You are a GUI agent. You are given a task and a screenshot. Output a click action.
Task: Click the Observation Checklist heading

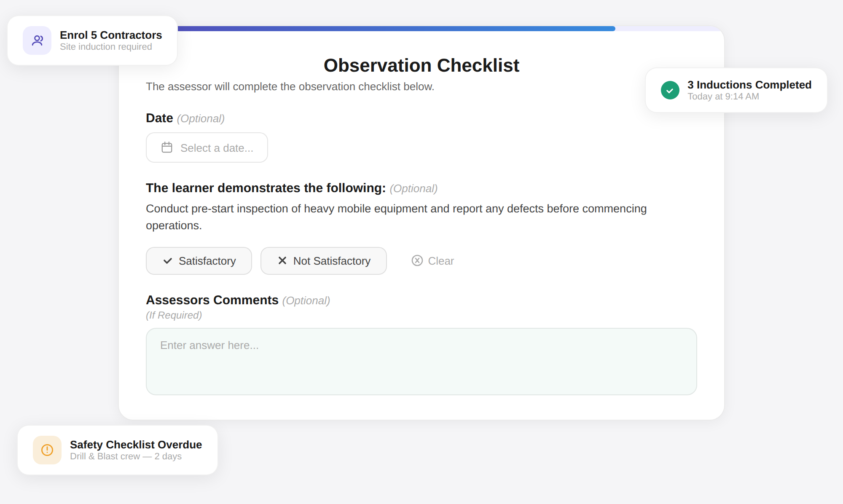(421, 65)
